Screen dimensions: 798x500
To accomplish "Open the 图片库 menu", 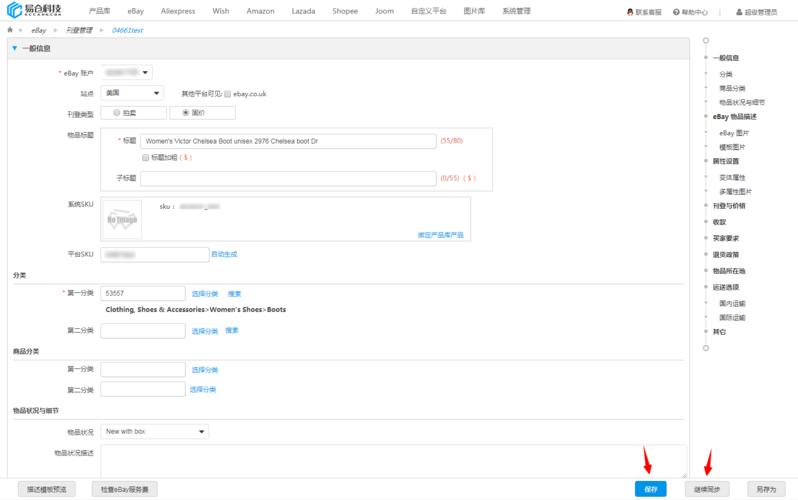I will (474, 11).
